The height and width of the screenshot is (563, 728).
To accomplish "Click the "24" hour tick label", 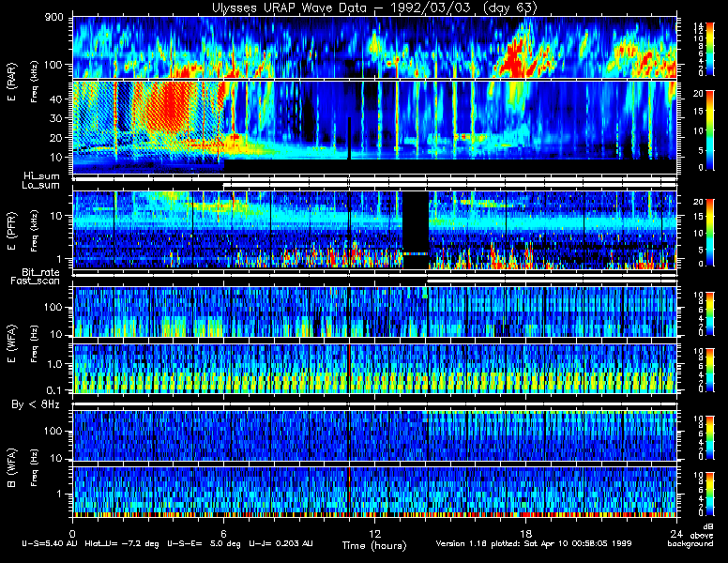I will click(676, 533).
